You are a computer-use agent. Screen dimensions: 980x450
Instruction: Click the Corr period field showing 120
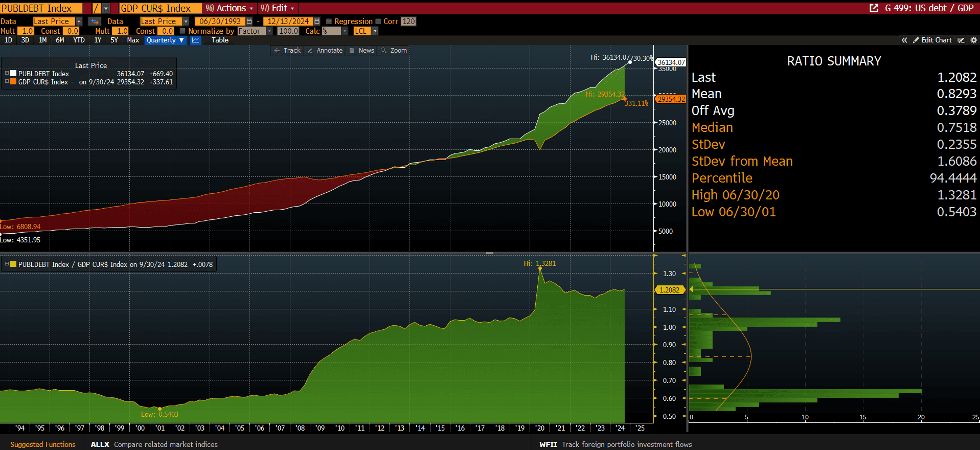pos(408,21)
